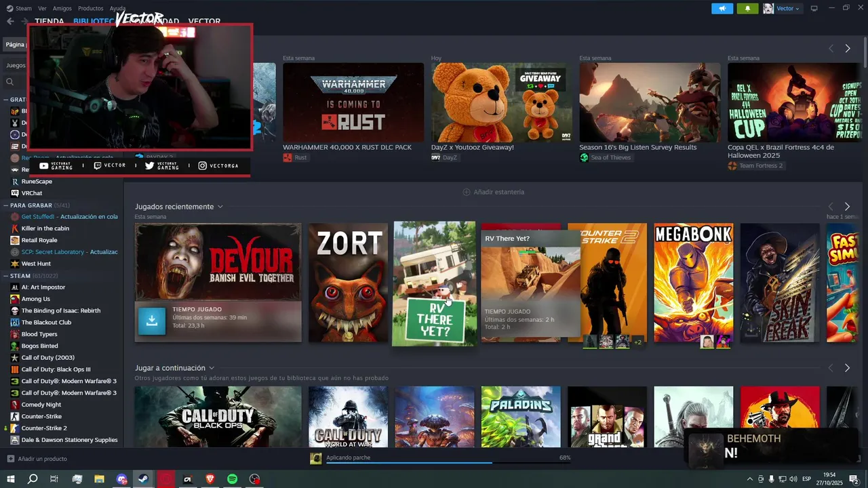Image resolution: width=868 pixels, height=488 pixels.
Task: Open the Windows notification center icon
Action: [x=854, y=479]
